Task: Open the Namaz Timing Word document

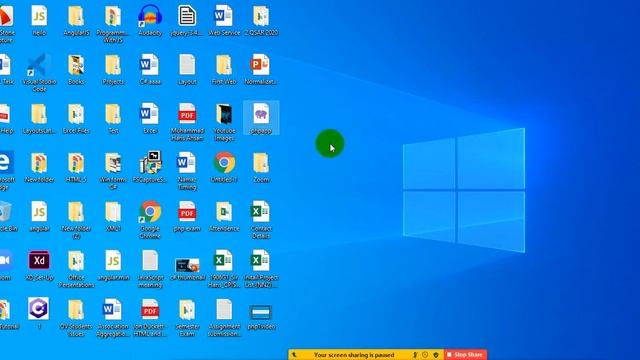Action: click(187, 171)
